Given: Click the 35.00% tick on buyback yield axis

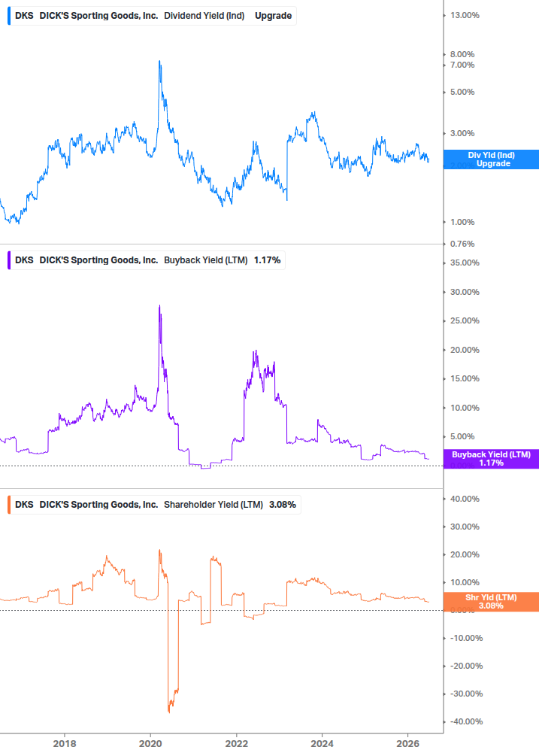Looking at the screenshot, I should [x=465, y=263].
